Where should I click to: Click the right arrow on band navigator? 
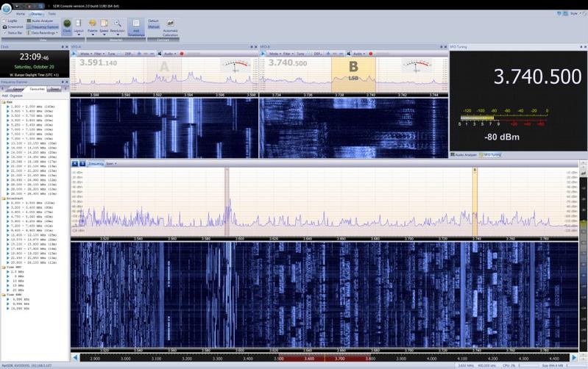click(574, 358)
